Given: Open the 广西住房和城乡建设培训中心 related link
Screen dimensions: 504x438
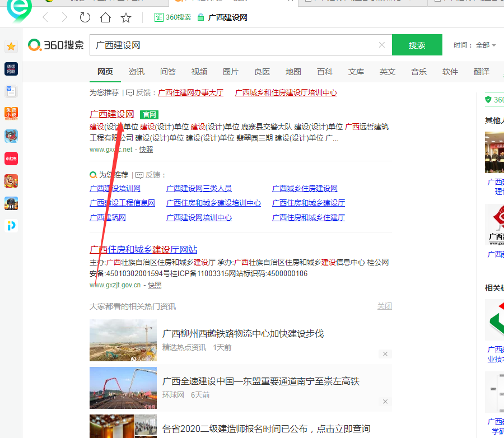Looking at the screenshot, I should [214, 203].
